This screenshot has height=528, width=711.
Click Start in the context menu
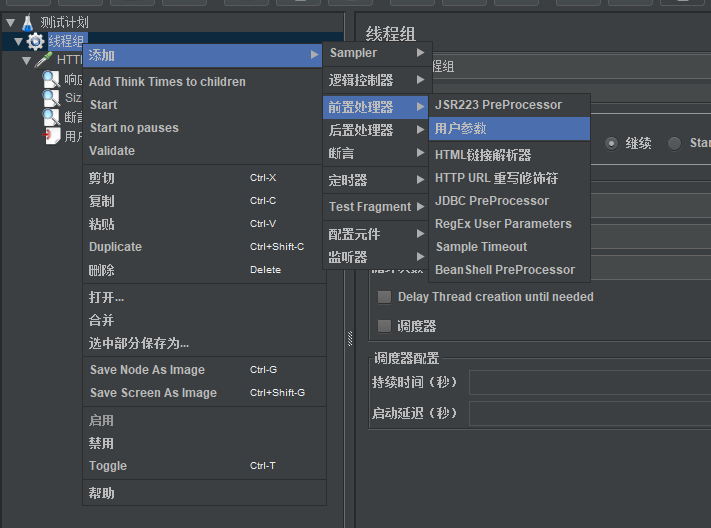click(202, 105)
